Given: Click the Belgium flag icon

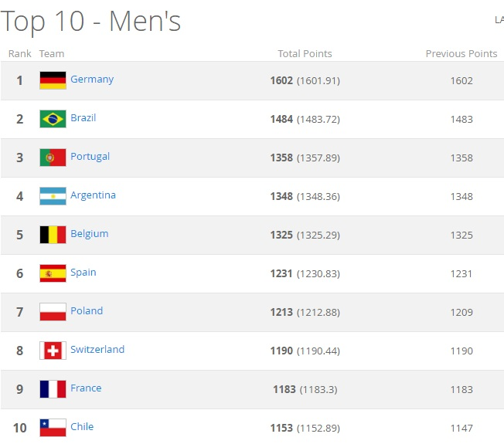Looking at the screenshot, I should click(53, 235).
